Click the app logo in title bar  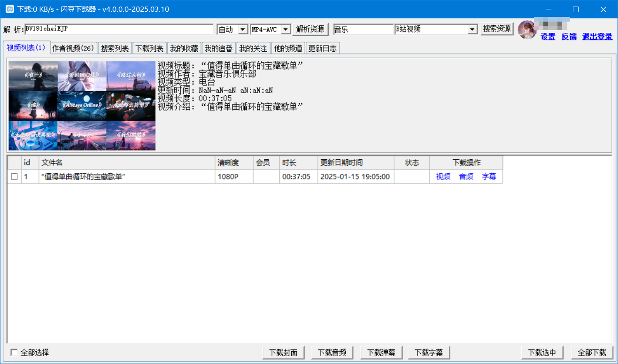click(x=9, y=9)
